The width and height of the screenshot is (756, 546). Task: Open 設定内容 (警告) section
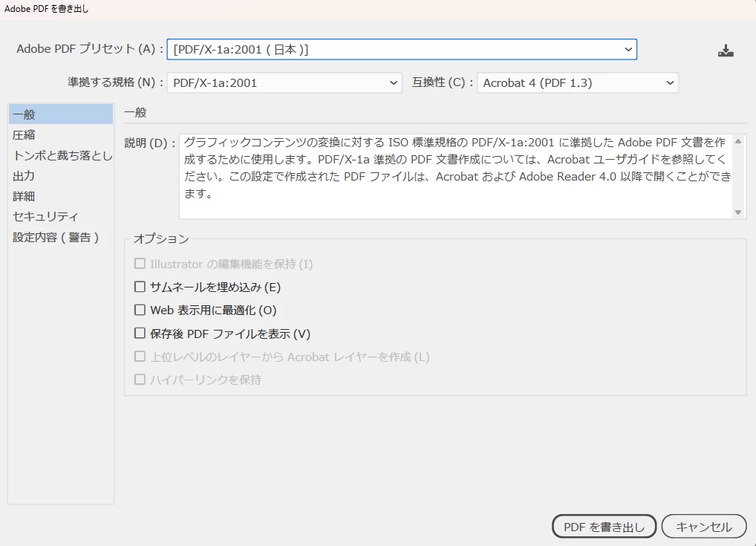pyautogui.click(x=61, y=237)
